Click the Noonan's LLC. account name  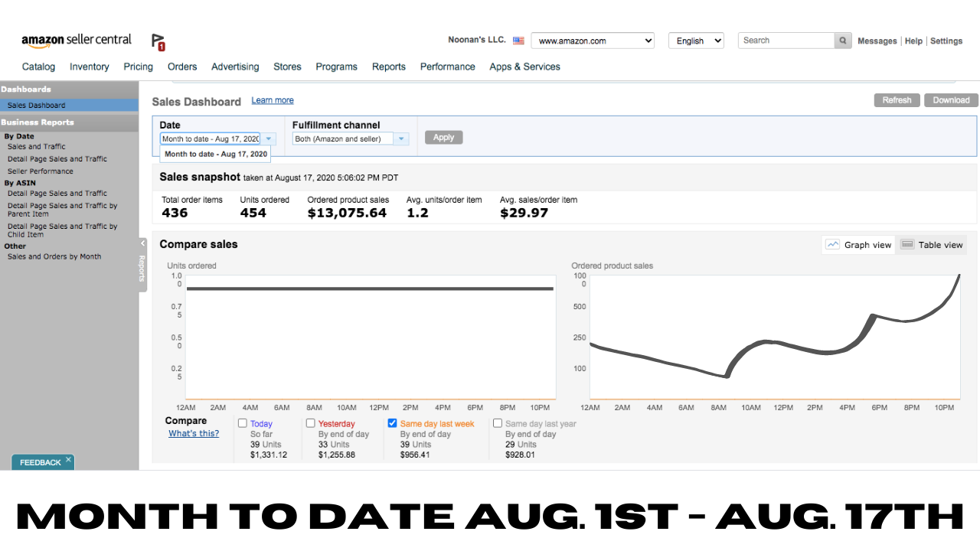tap(477, 40)
